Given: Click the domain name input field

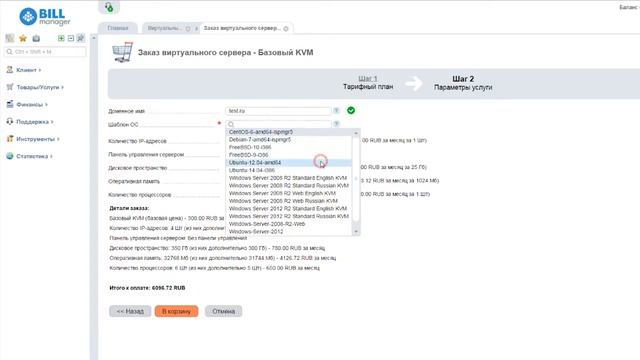Looking at the screenshot, I should (278, 111).
